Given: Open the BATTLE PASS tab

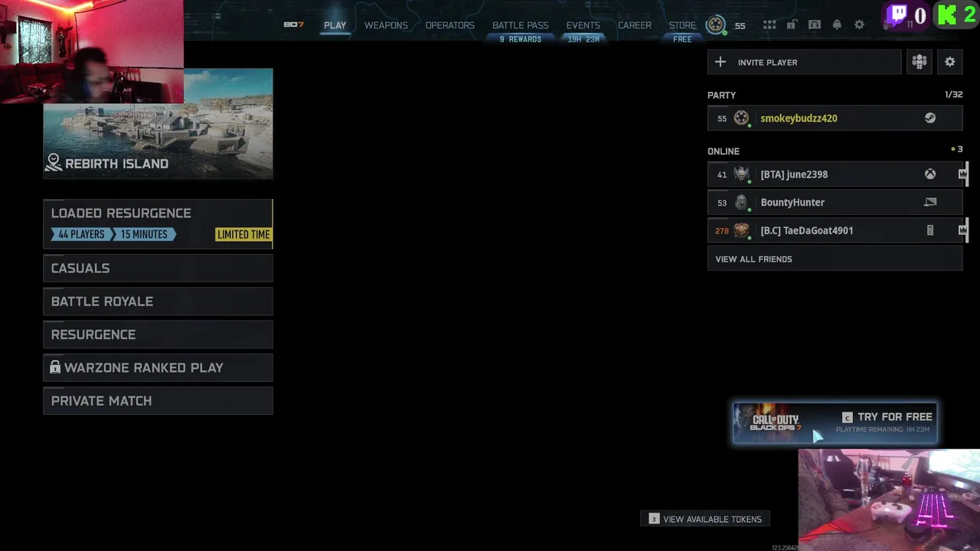Looking at the screenshot, I should pos(521,25).
